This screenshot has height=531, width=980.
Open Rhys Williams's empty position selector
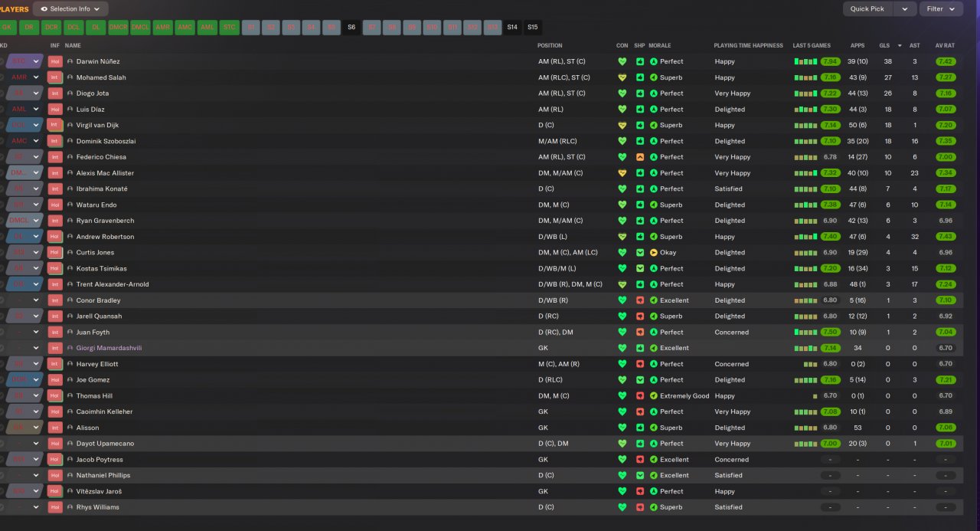(x=24, y=507)
